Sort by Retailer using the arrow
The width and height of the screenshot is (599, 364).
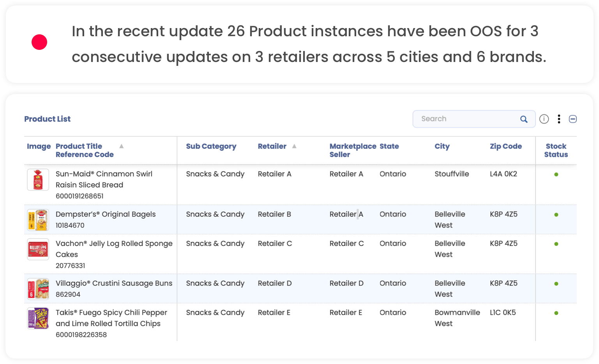[294, 146]
